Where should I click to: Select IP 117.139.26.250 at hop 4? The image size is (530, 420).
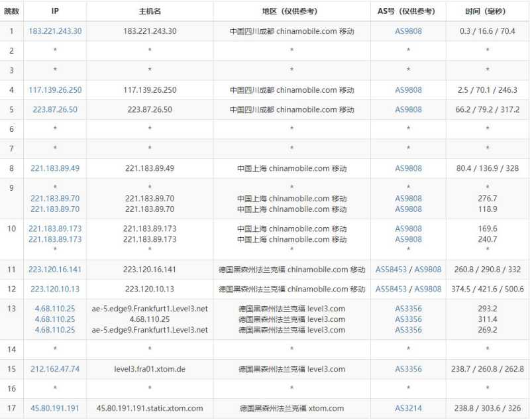coord(55,90)
